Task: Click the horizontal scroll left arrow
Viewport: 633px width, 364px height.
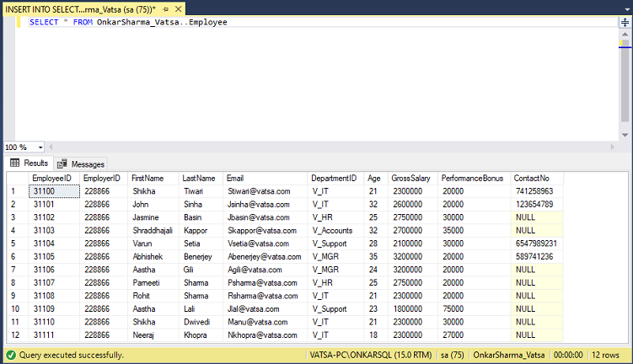Action: (51, 147)
